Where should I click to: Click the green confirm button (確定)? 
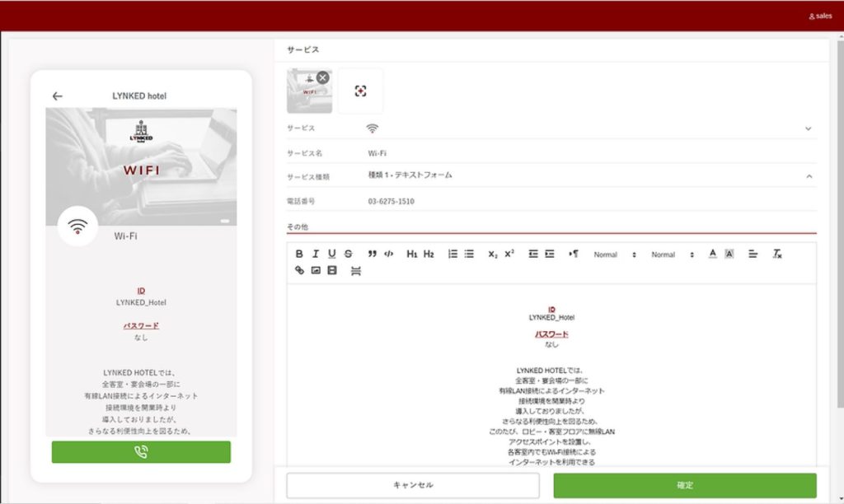(x=685, y=485)
